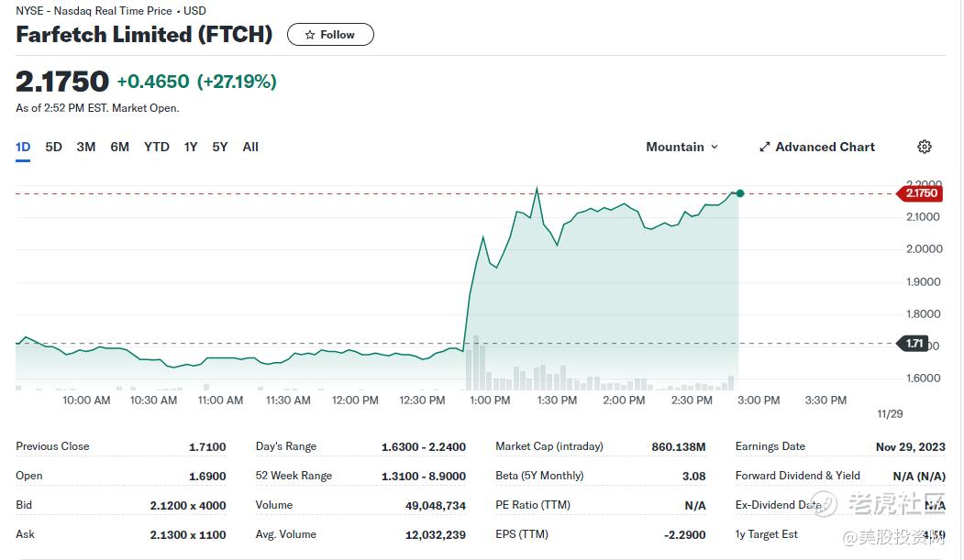Click the red 2.1750 price label
Screen dimensions: 964x560
coord(921,193)
